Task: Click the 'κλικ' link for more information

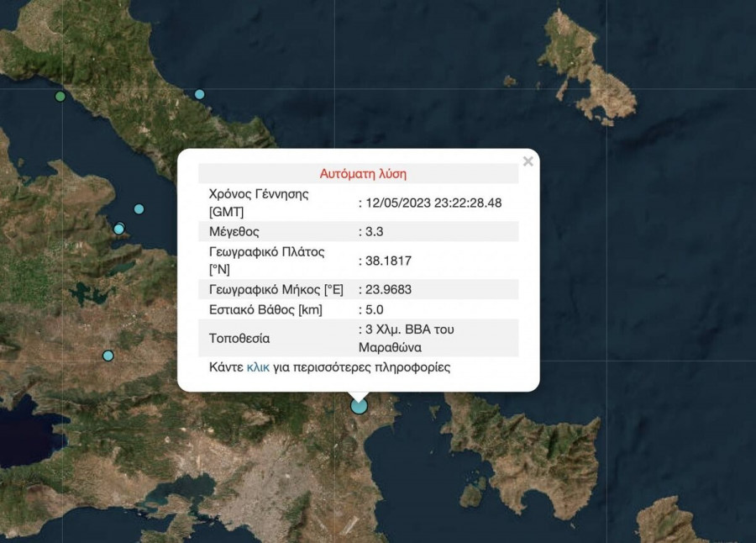Action: [x=258, y=367]
